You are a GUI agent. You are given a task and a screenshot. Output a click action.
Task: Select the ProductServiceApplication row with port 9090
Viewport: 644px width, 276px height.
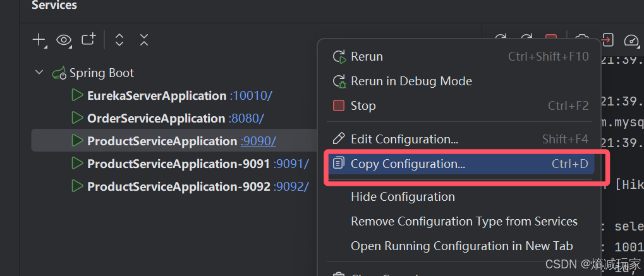[x=174, y=140]
